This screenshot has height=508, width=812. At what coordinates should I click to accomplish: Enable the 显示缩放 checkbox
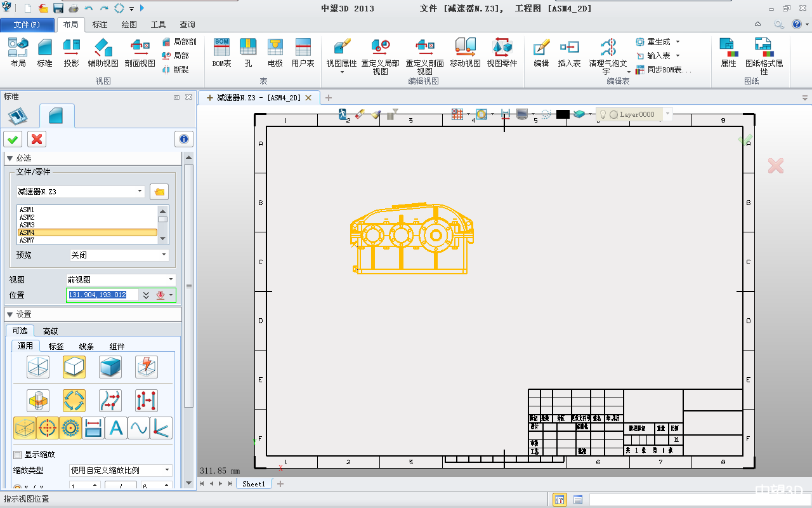[18, 455]
